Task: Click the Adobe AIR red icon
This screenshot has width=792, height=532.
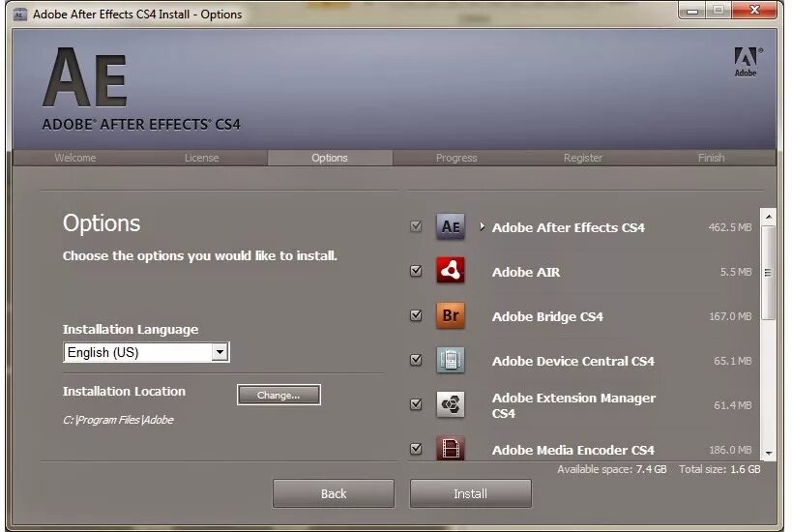Action: [450, 270]
